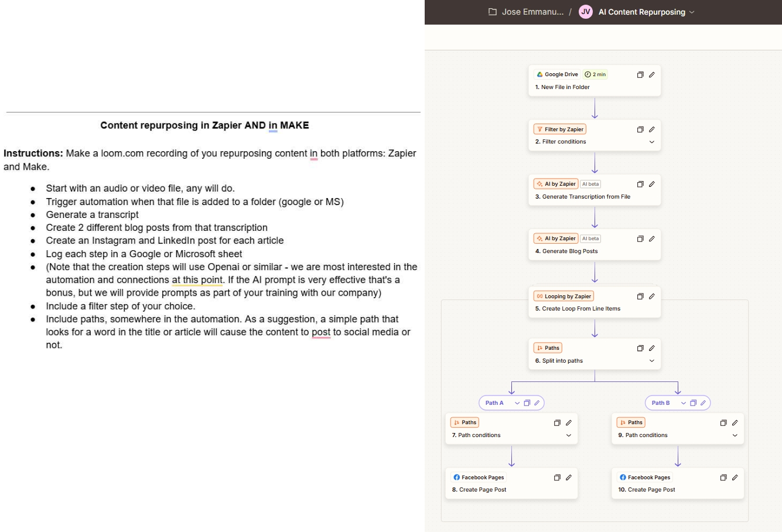Duplicate the Split into paths step
Image resolution: width=782 pixels, height=532 pixels.
(640, 348)
